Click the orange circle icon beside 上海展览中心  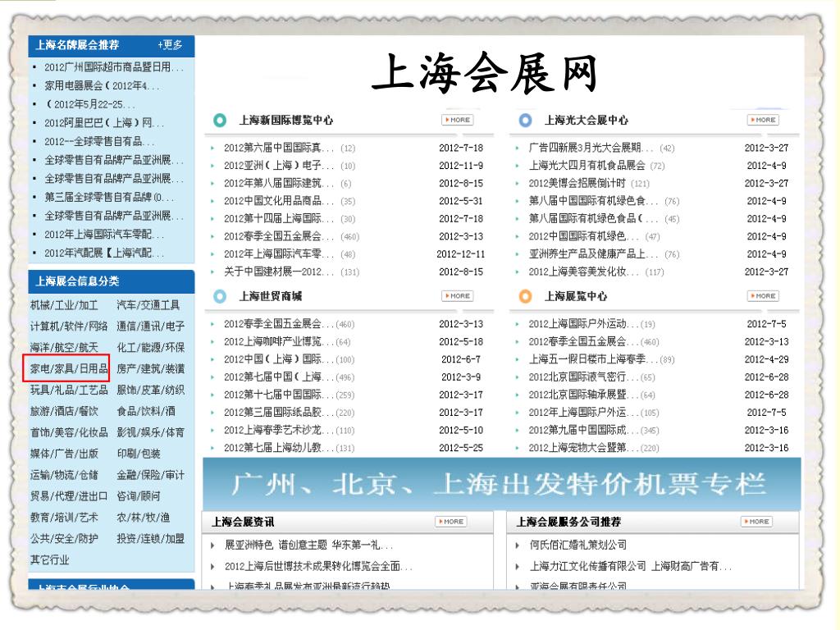[525, 296]
